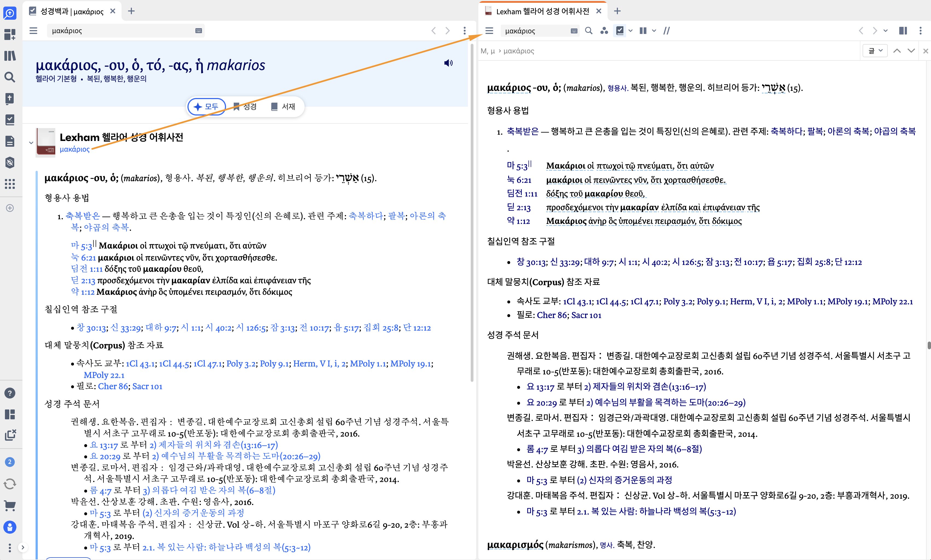Click the sync arrows icon in sidebar
The image size is (931, 560).
tap(10, 484)
